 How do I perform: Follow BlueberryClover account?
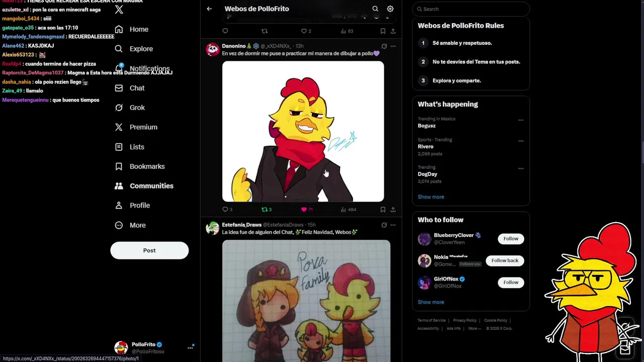pyautogui.click(x=511, y=239)
